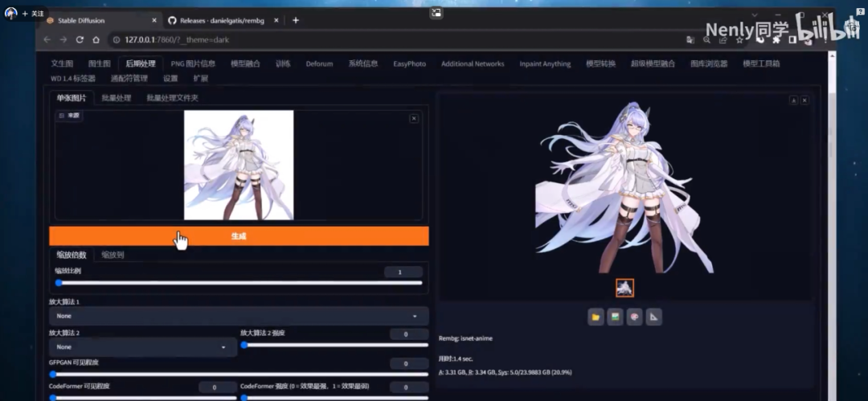The width and height of the screenshot is (868, 401).
Task: Open the 模型转换 tab
Action: 600,63
